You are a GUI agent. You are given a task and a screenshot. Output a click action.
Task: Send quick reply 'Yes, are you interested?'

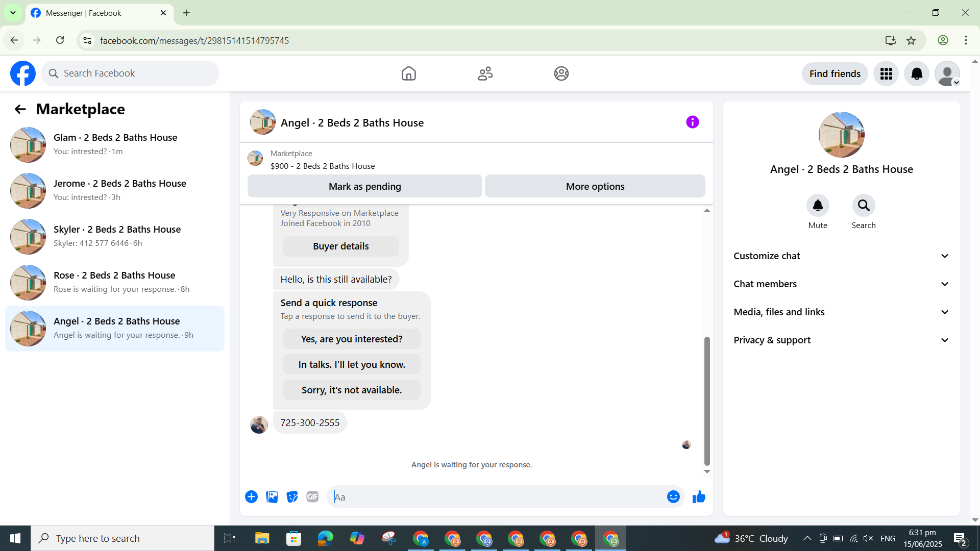tap(352, 339)
